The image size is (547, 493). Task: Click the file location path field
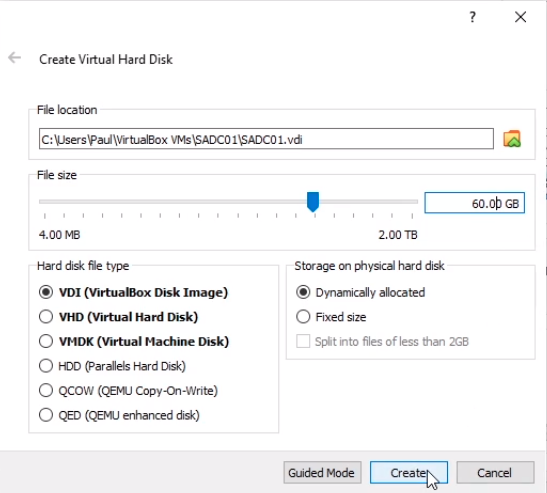[x=266, y=139]
